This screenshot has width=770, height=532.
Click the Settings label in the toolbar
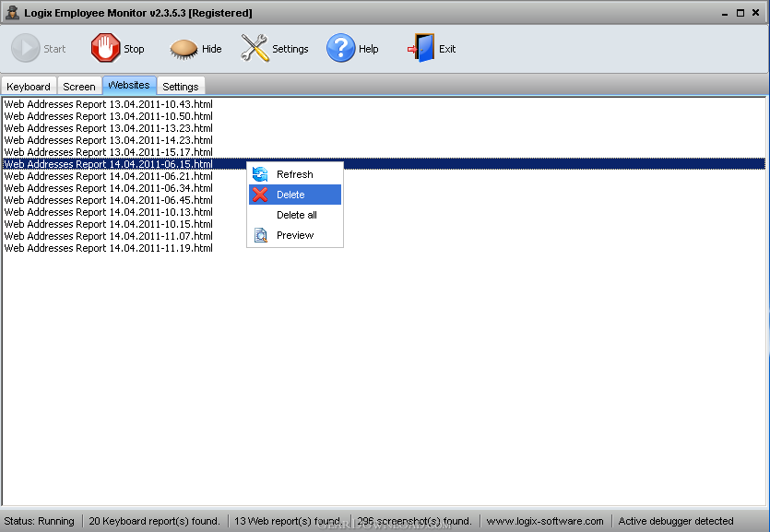coord(290,49)
